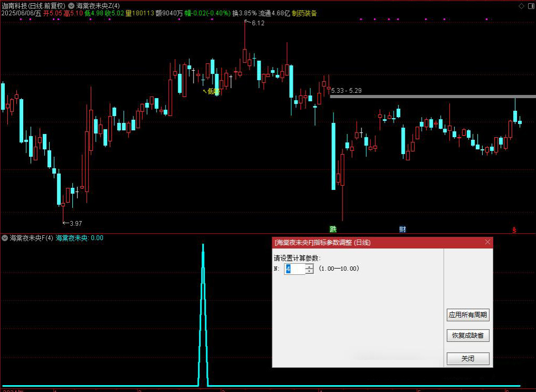Viewport: 536px width, 392px height.
Task: Click the red $ marker on timeline
Action: (x=514, y=230)
